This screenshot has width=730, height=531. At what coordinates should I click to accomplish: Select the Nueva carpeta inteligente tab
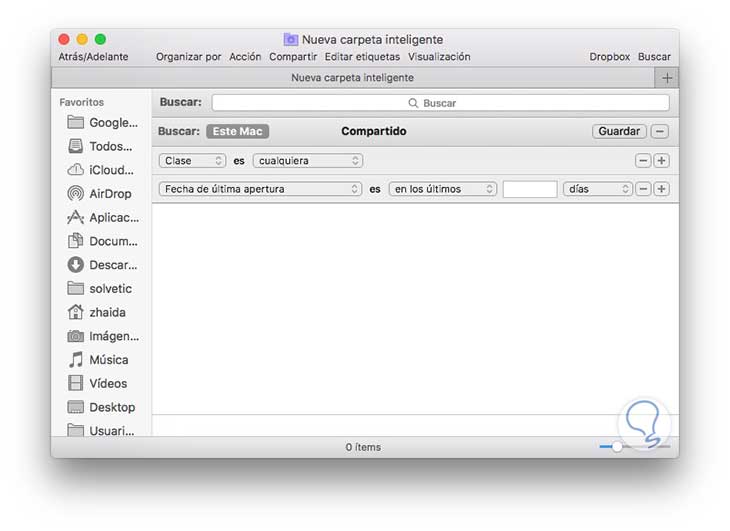point(352,78)
